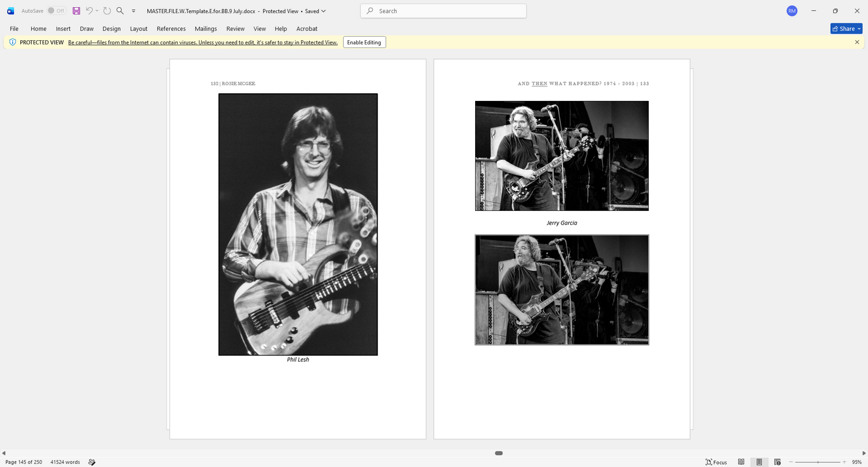Click the lower Jerry Garcia stage photo
The height and width of the screenshot is (467, 868).
click(x=562, y=290)
